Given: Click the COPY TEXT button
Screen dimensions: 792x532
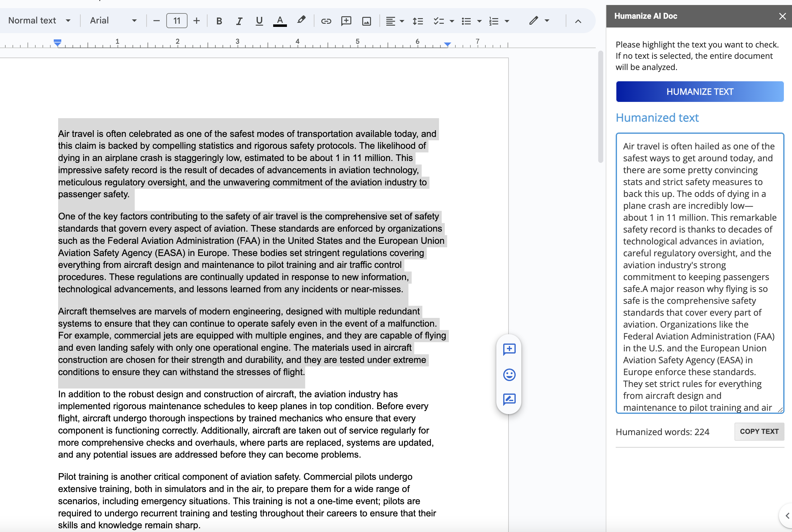Looking at the screenshot, I should pyautogui.click(x=759, y=431).
